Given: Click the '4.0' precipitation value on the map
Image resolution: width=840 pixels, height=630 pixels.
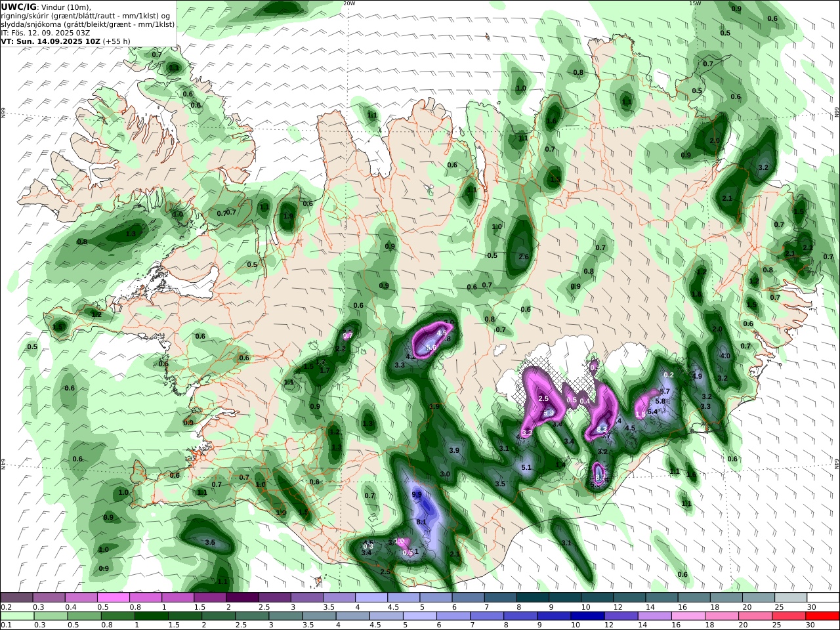Looking at the screenshot, I should 725,356.
